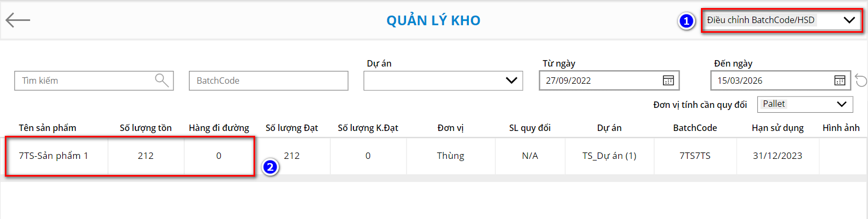Click the Hình ảnh column header
868x219 pixels.
click(x=841, y=128)
